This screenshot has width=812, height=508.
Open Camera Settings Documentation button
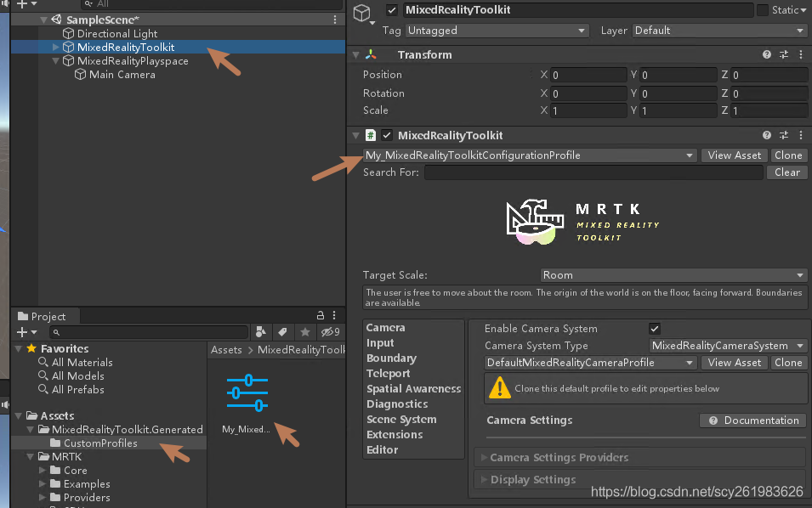pos(753,421)
